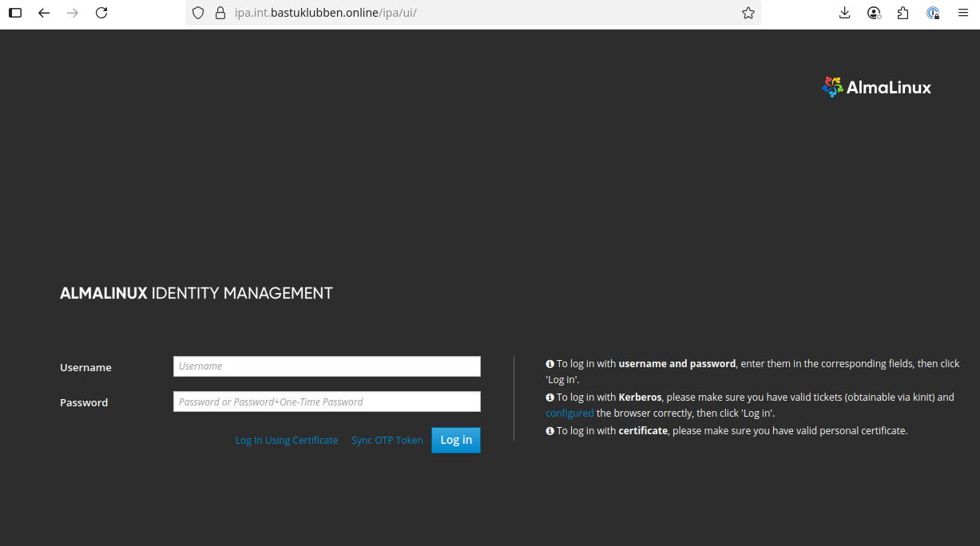
Task: Bookmark this page with the star icon
Action: pyautogui.click(x=748, y=13)
